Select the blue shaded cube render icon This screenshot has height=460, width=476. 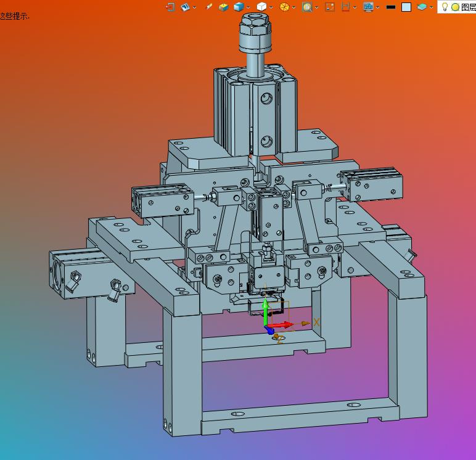[239, 7]
